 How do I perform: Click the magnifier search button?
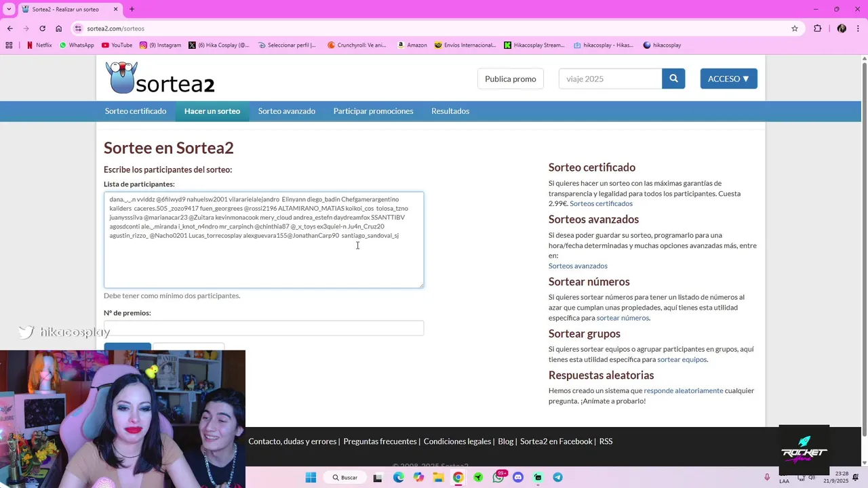click(x=673, y=79)
